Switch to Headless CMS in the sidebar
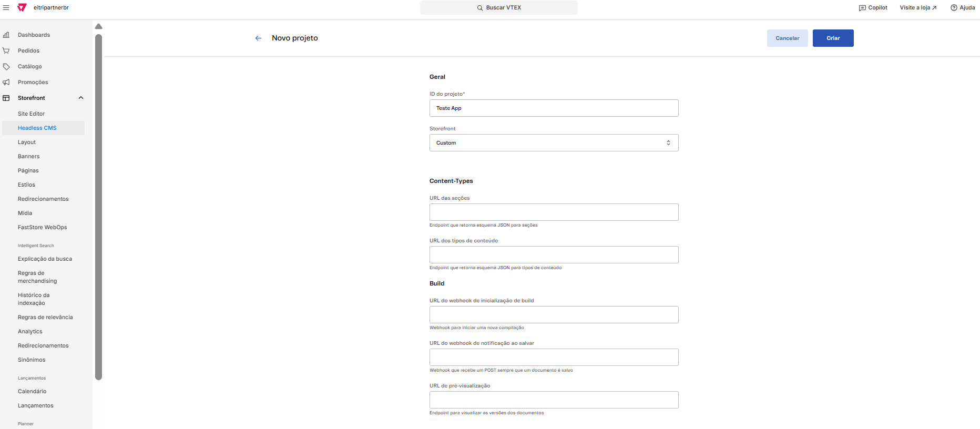The image size is (980, 429). coord(37,128)
